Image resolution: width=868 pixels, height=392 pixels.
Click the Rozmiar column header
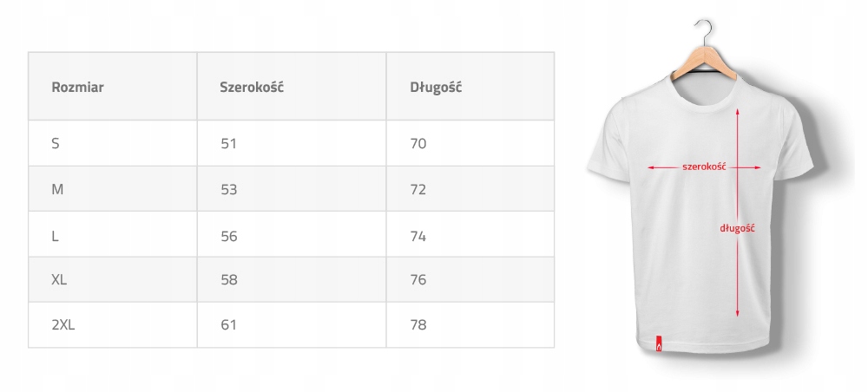coord(78,87)
